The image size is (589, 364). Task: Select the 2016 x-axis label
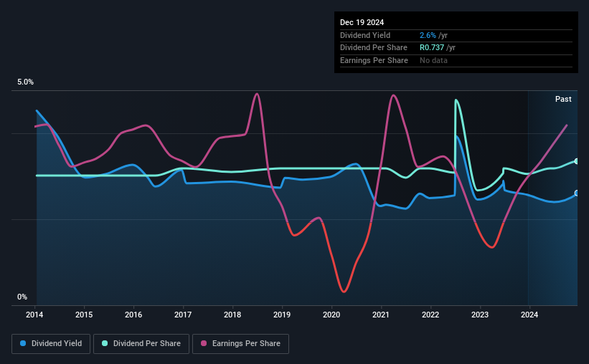(x=133, y=315)
